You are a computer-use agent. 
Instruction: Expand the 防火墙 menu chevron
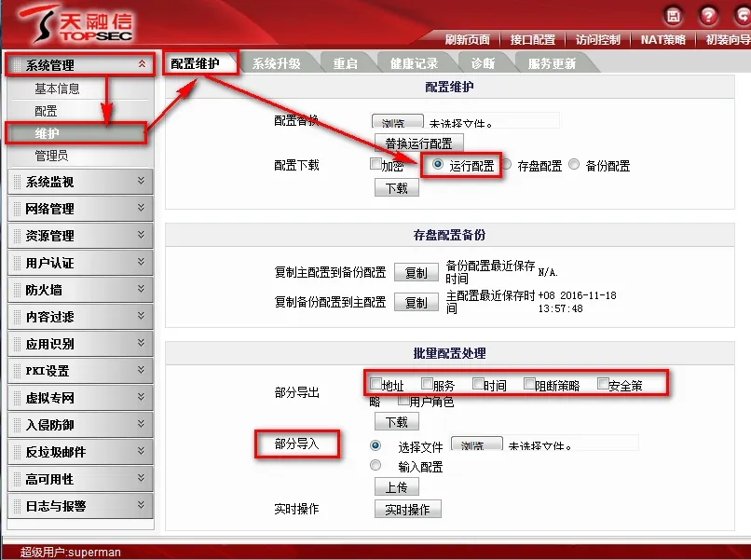tap(141, 288)
